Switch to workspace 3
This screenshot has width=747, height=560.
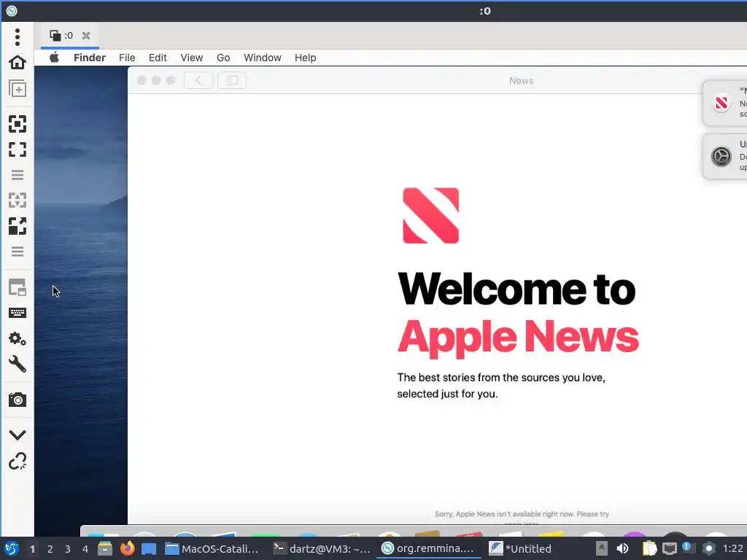coord(68,549)
